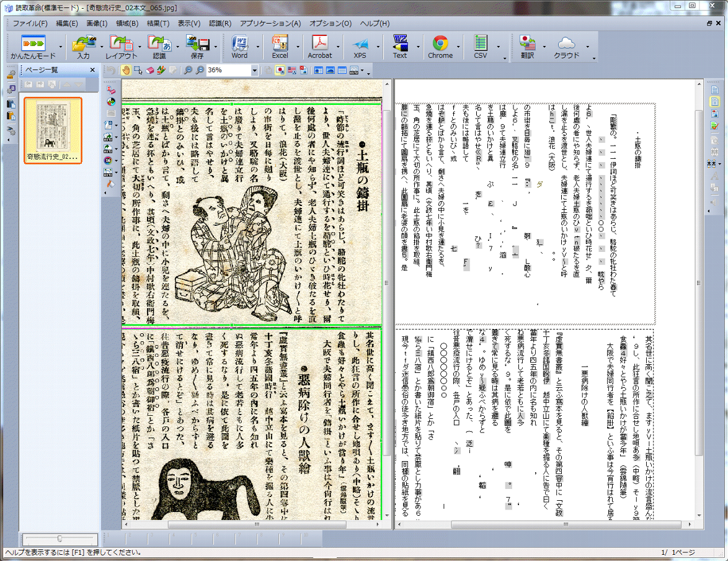Close the ページ一覧 panel

(92, 70)
